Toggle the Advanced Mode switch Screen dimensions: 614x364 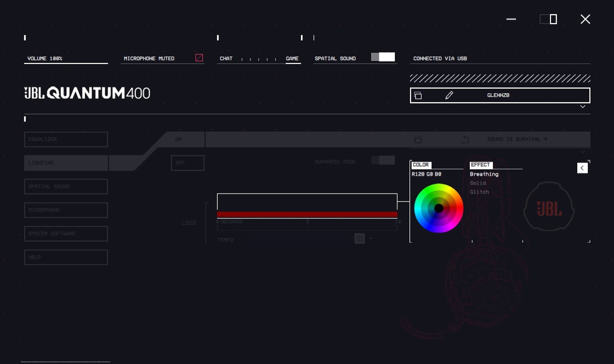pyautogui.click(x=383, y=160)
